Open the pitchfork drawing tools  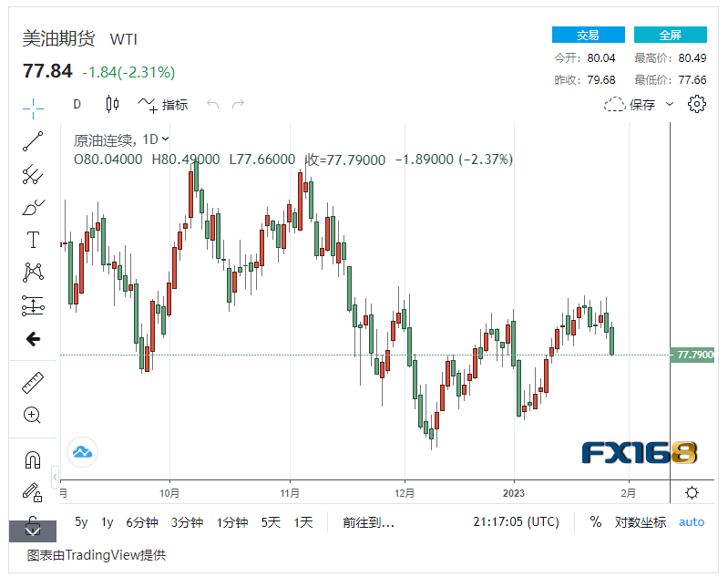33,174
